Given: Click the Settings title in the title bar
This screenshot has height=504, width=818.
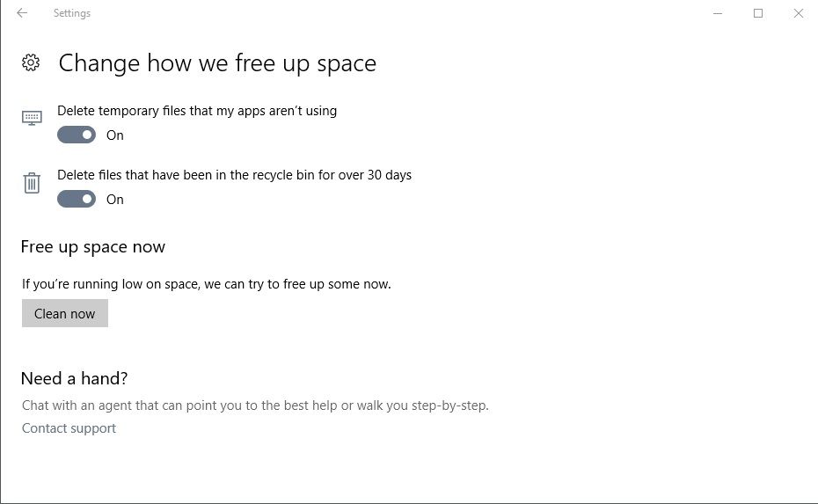Looking at the screenshot, I should pos(72,13).
